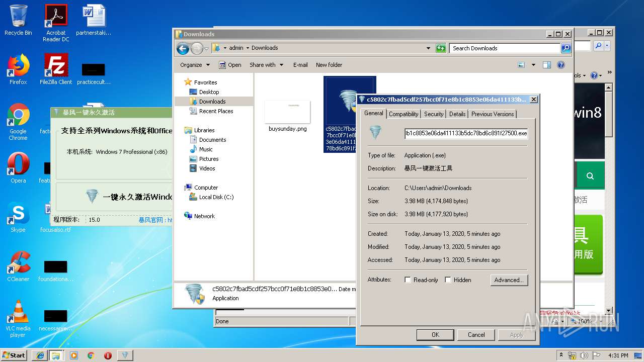Launch Firefox from the desktop
This screenshot has width=644, height=362.
pyautogui.click(x=18, y=69)
